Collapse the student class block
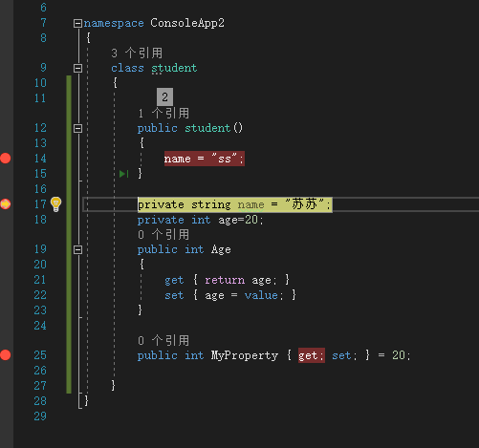The image size is (479, 448). coord(77,68)
